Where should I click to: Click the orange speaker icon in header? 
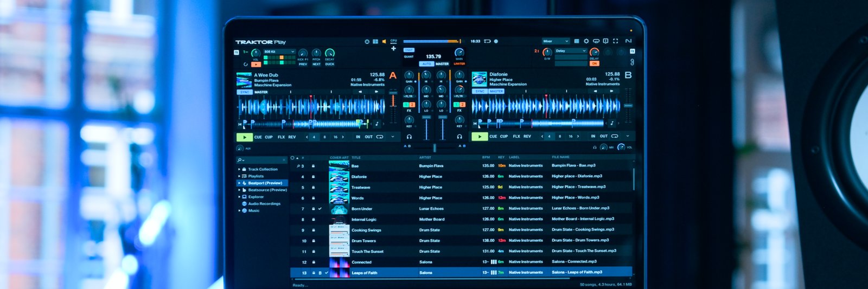point(384,41)
